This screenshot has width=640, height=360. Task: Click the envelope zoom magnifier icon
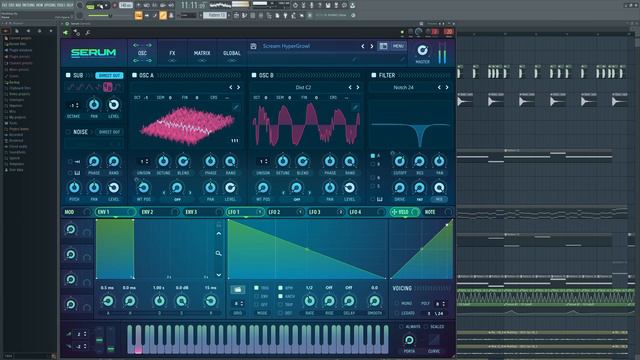[219, 253]
